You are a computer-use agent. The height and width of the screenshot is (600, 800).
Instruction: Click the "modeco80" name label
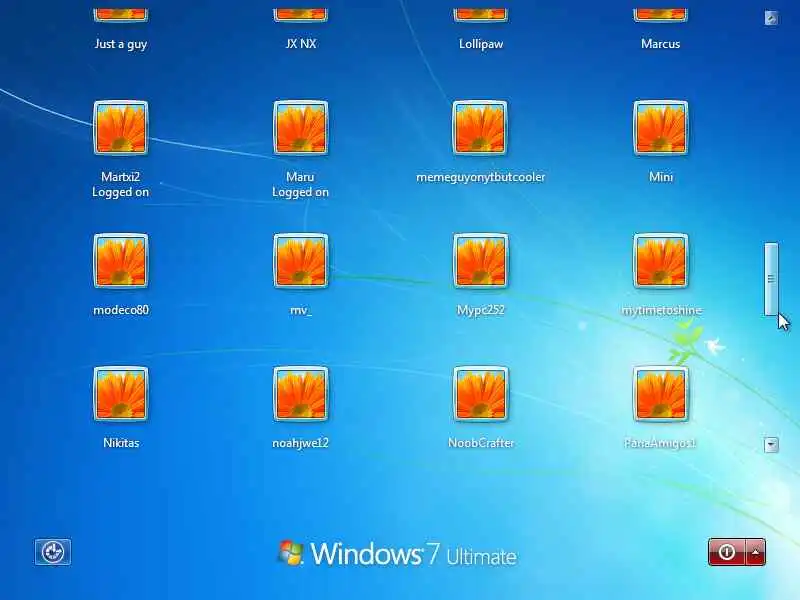[x=121, y=310]
